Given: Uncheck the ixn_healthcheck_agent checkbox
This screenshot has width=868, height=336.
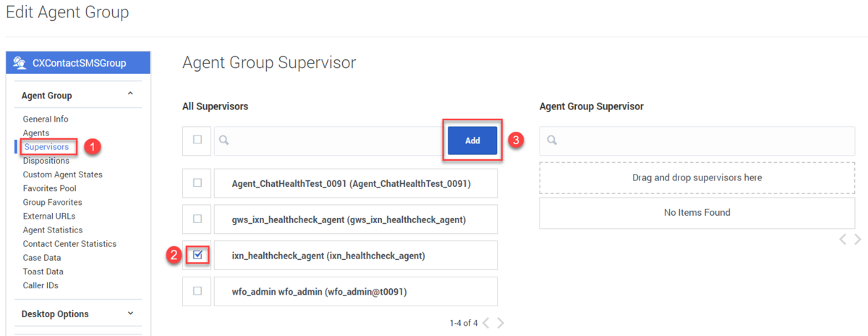Looking at the screenshot, I should coord(198,255).
